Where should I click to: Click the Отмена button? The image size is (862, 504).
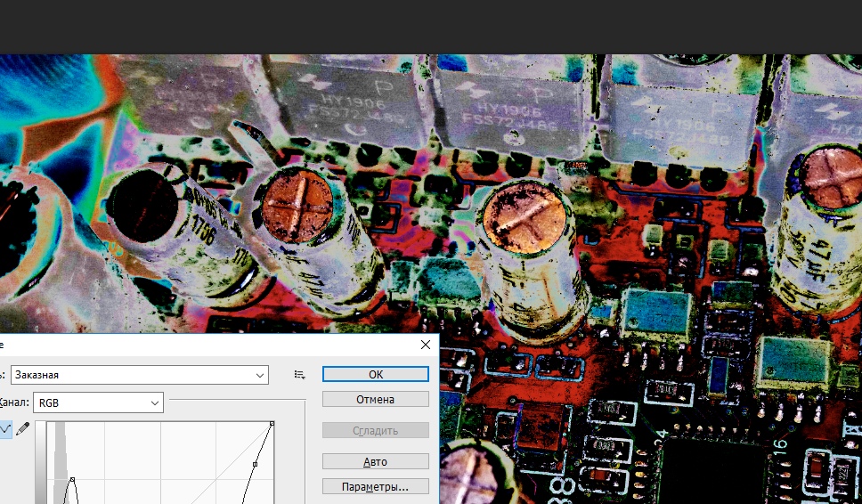click(x=376, y=400)
